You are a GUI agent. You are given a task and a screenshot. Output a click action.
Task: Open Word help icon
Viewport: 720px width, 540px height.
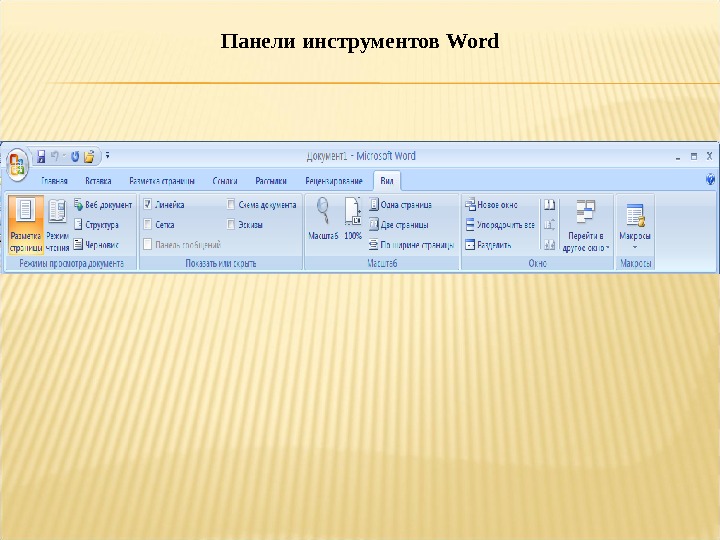click(710, 179)
